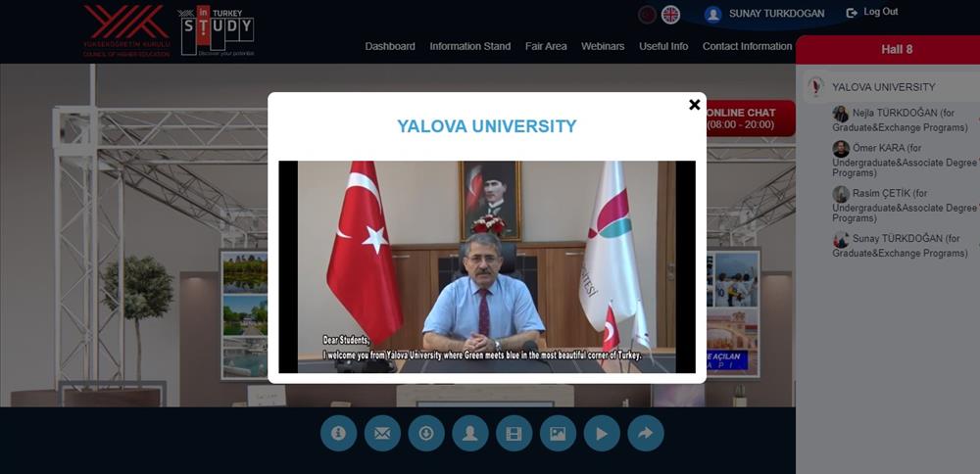Click the play triangle icon
The height and width of the screenshot is (474, 980).
pyautogui.click(x=602, y=434)
